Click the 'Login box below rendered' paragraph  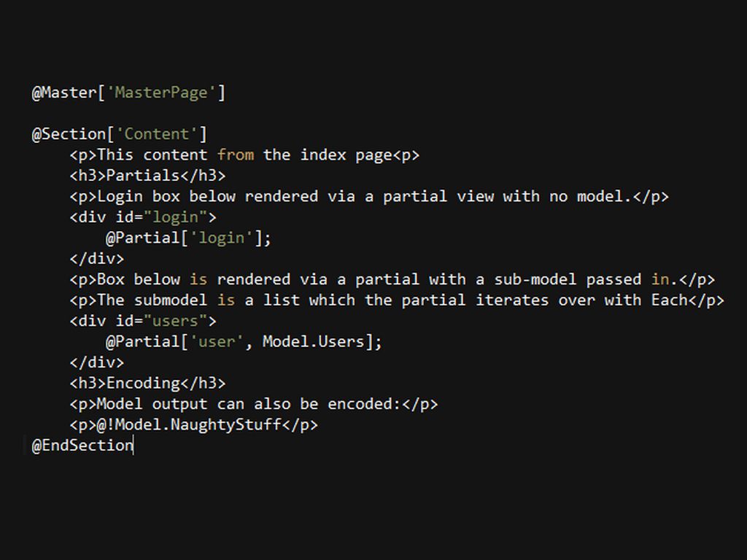(369, 196)
